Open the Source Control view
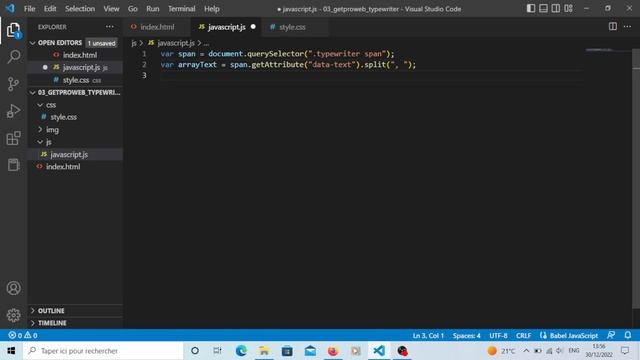 point(13,84)
